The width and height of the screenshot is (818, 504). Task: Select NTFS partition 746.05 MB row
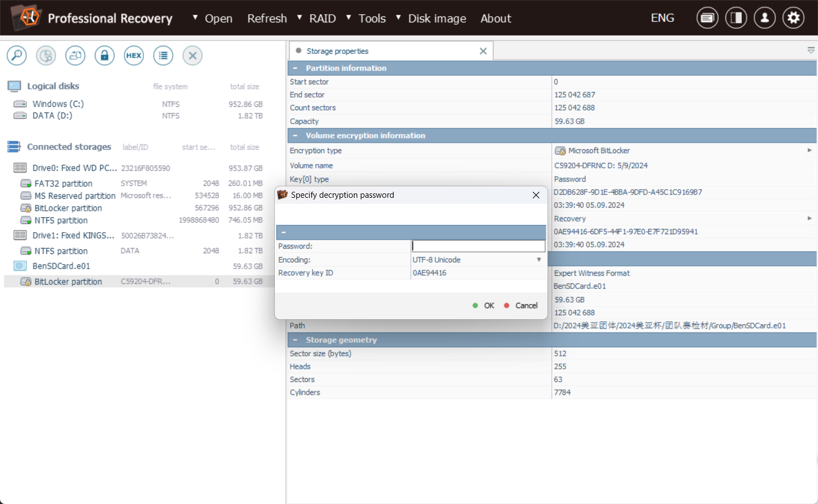(x=139, y=220)
